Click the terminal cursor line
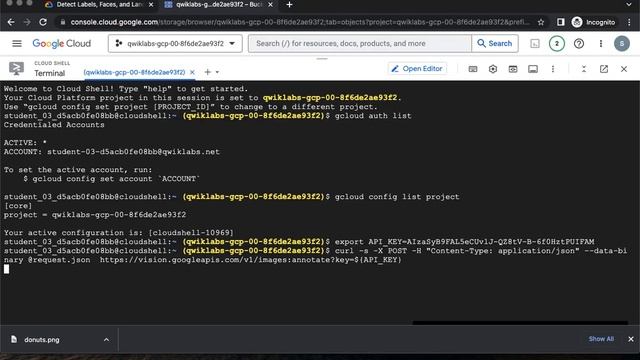 pyautogui.click(x=7, y=269)
